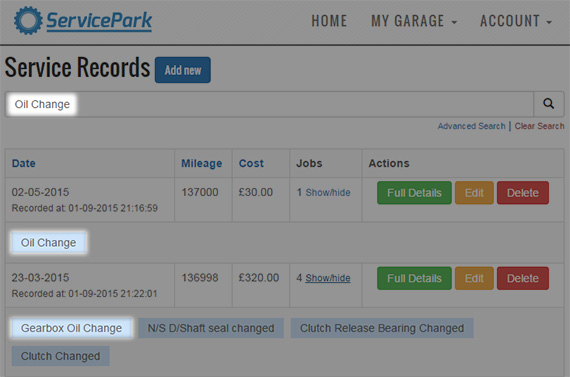This screenshot has height=377, width=570.
Task: Click the Clear Search link
Action: coord(539,126)
